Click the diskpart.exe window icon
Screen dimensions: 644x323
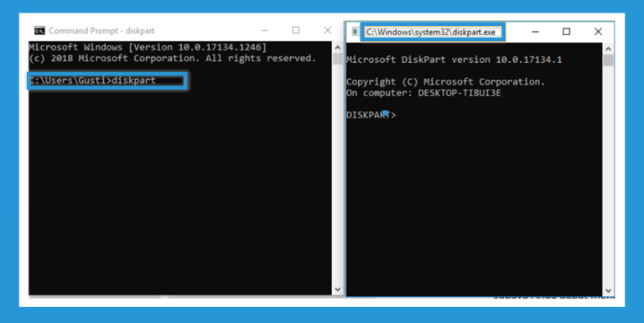coord(356,32)
